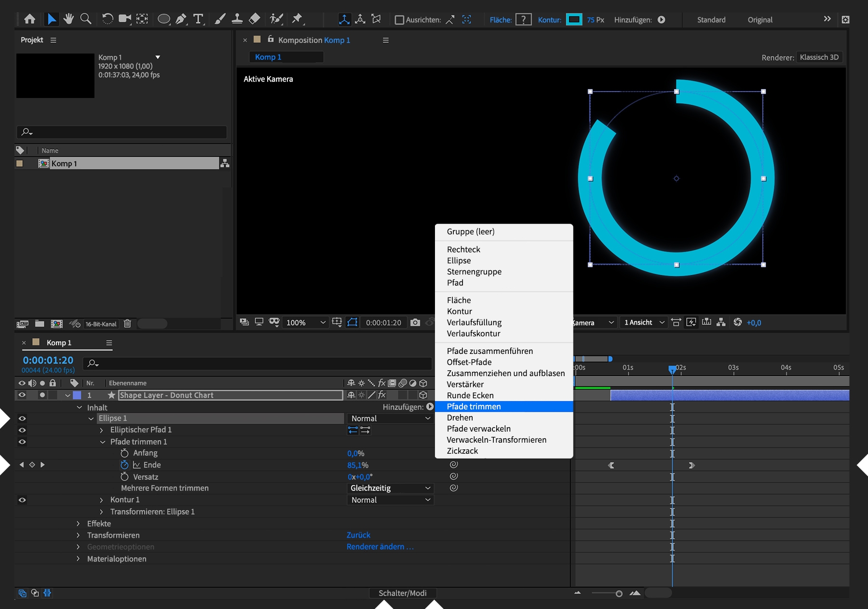This screenshot has width=868, height=609.
Task: Toggle the Ende stopwatch keyframing
Action: (x=124, y=465)
